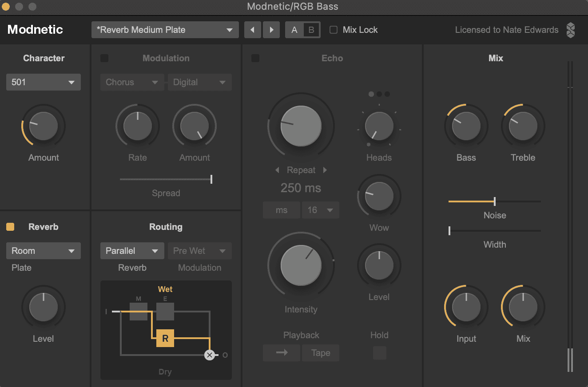588x387 pixels.
Task: Click the M modulation block in routing diagram
Action: tap(139, 312)
